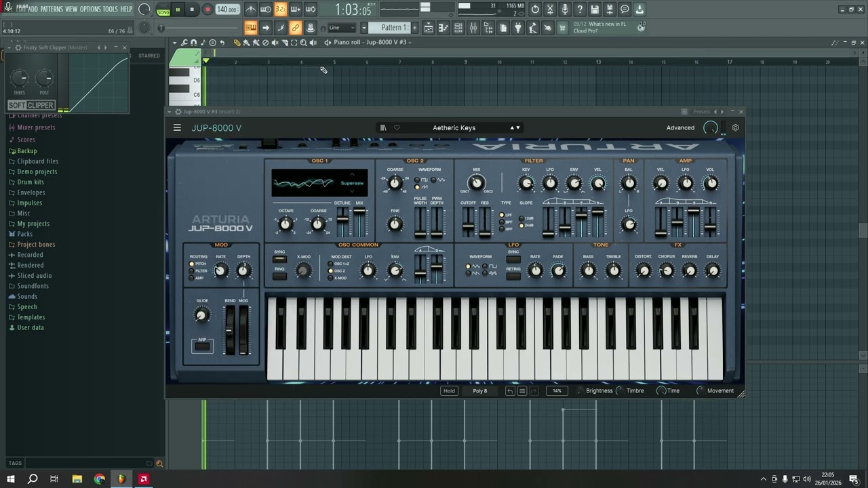Select PITCH routing in MOD section

click(x=192, y=264)
